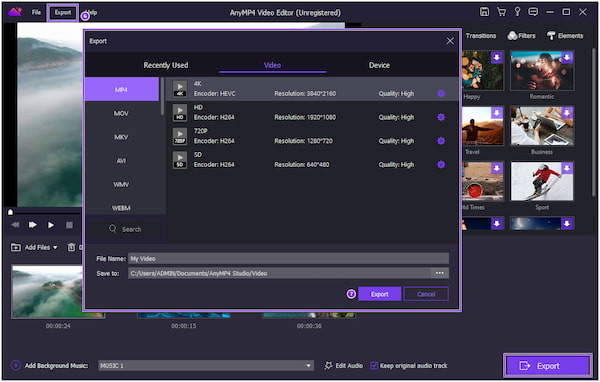Screen dimensions: 600x382
Task: Open settings gear for 4K HEVC preset
Action: pyautogui.click(x=441, y=93)
